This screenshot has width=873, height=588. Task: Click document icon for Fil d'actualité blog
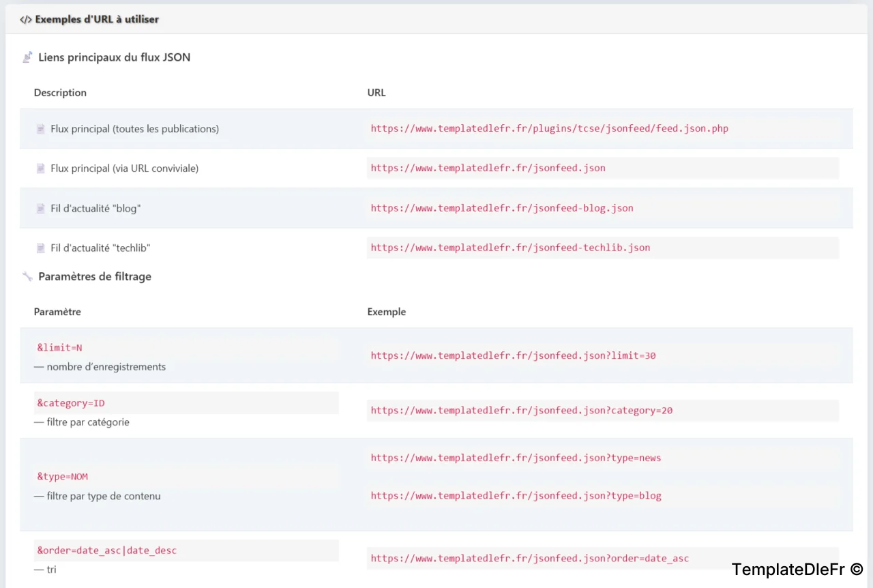41,208
